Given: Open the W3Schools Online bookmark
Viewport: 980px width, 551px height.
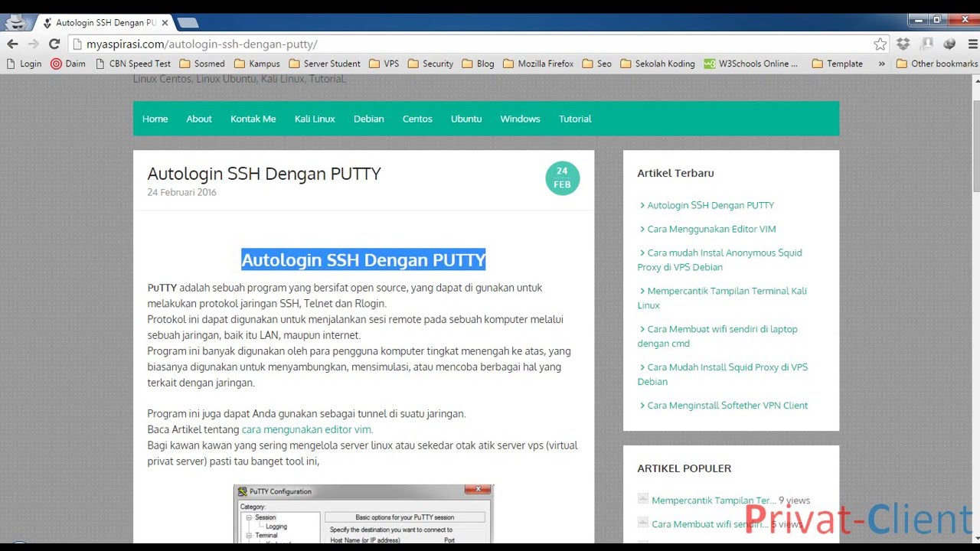Looking at the screenshot, I should tap(751, 64).
